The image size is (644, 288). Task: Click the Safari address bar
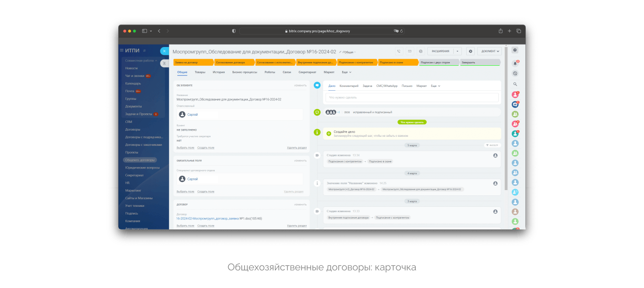322,31
